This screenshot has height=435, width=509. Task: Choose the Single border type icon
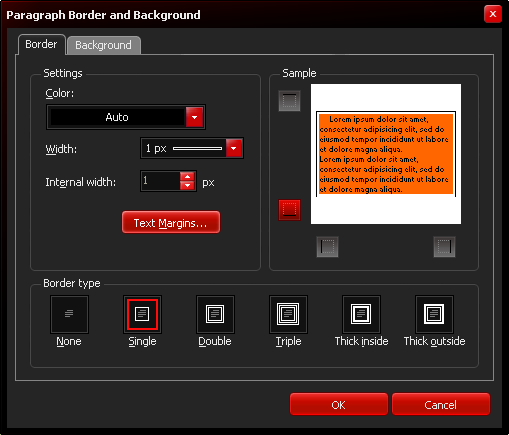(x=142, y=314)
